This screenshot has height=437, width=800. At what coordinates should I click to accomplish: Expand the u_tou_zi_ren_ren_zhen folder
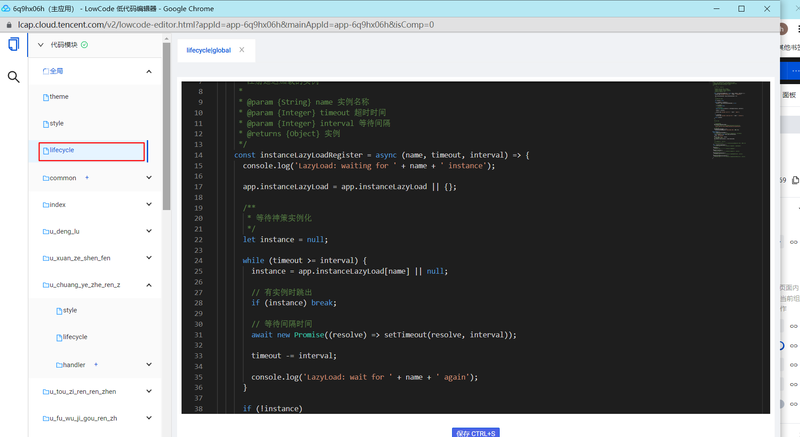point(149,391)
